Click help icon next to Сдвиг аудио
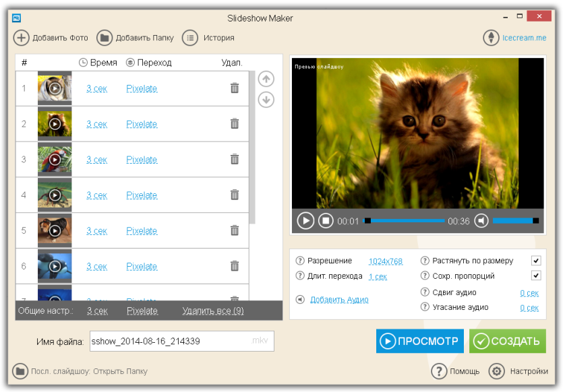Image resolution: width=563 pixels, height=392 pixels. pyautogui.click(x=425, y=292)
